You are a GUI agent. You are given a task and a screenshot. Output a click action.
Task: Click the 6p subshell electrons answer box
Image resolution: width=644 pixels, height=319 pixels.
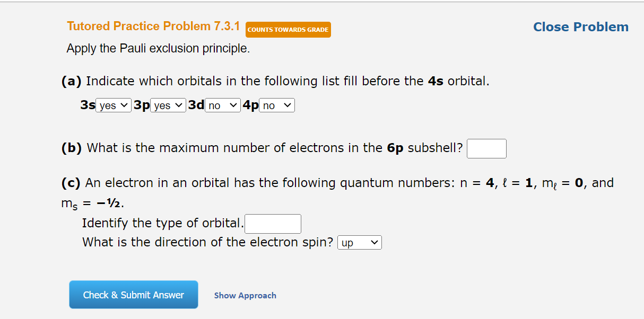(486, 148)
